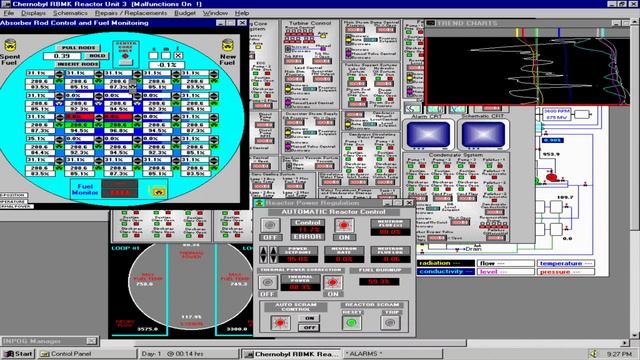Click the green marker atop Trend Charts
The width and height of the screenshot is (640, 360).
pos(536,32)
